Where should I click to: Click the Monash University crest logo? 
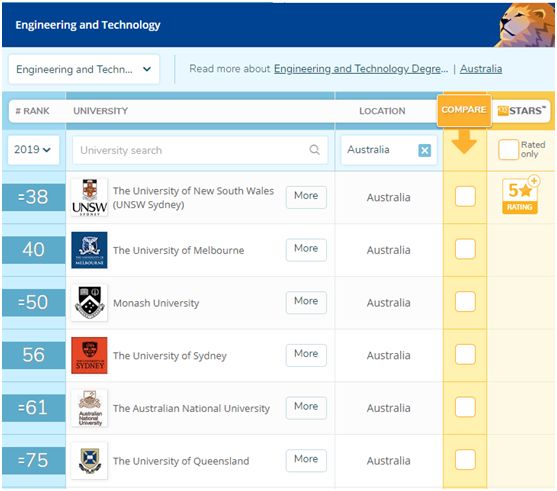(89, 303)
